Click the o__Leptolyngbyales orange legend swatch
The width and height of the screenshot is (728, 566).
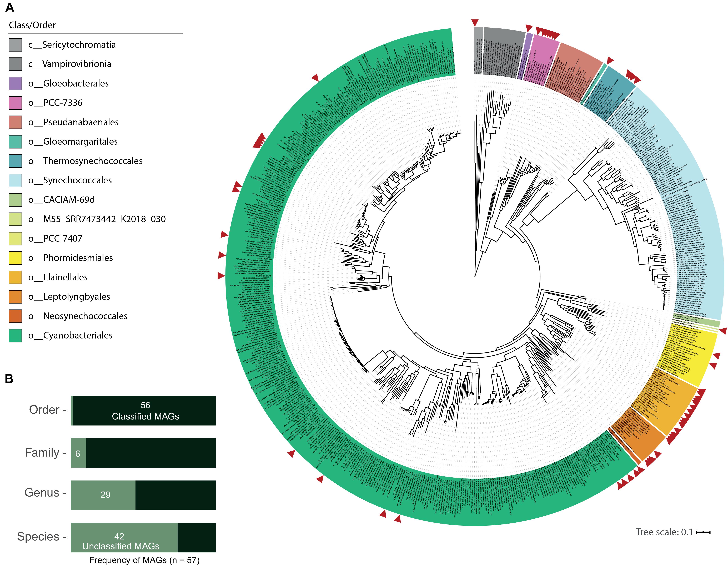tap(15, 297)
